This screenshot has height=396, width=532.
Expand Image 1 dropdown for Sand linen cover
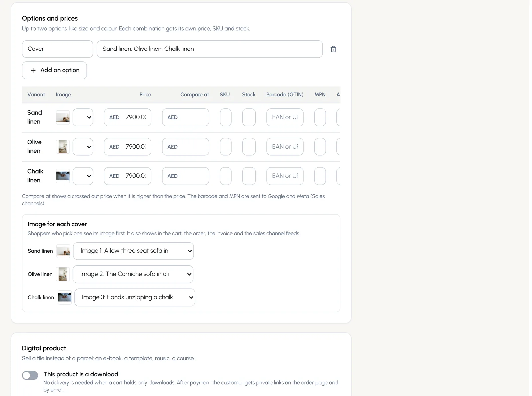(133, 251)
